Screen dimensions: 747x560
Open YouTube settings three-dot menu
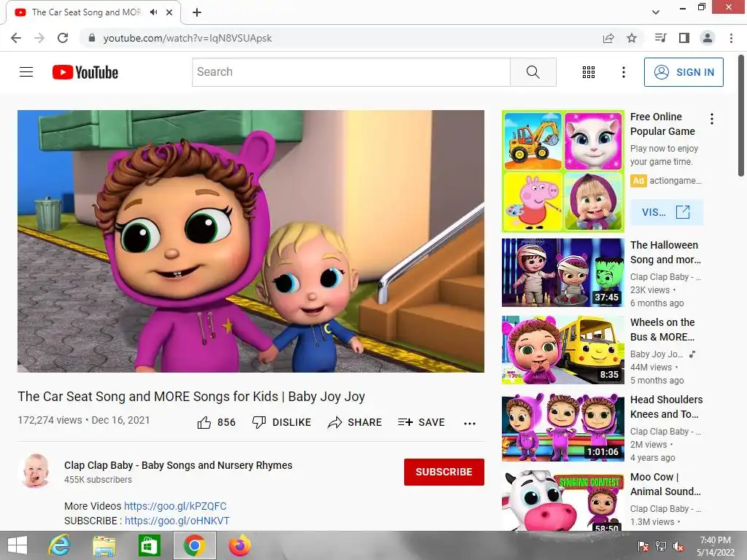tap(623, 72)
